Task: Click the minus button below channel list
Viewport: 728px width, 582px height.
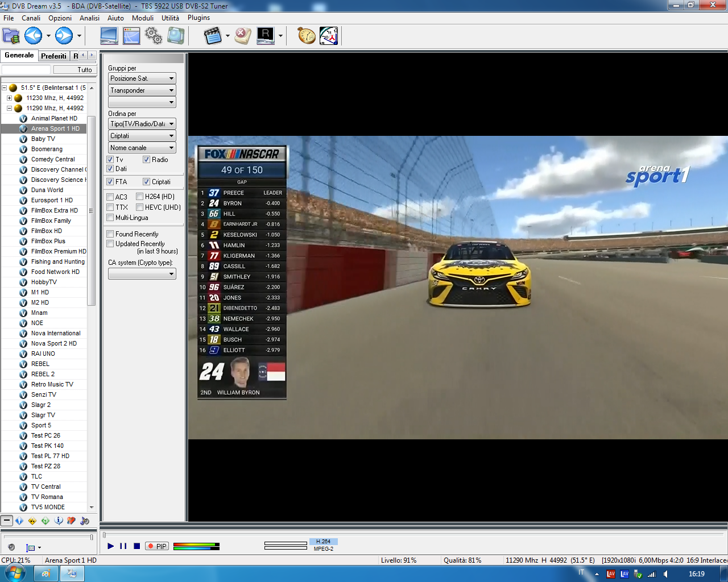Action: 6,520
